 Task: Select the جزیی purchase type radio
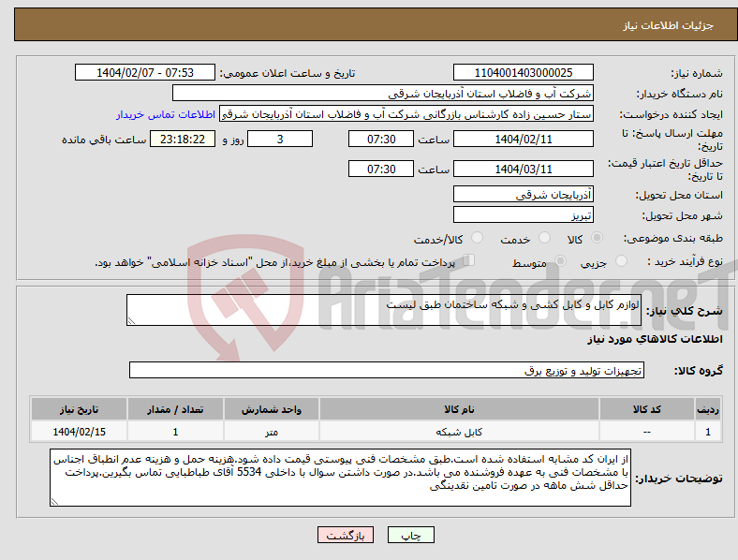(x=621, y=260)
